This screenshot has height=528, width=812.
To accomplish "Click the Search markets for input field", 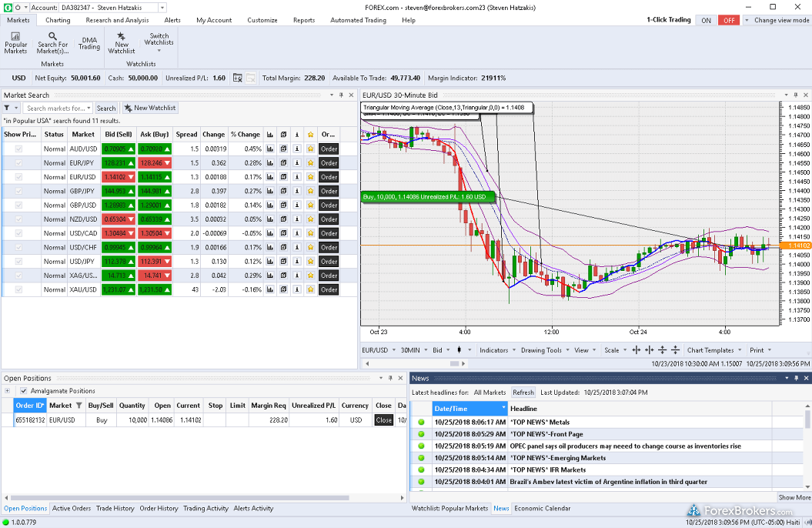I will (x=58, y=109).
